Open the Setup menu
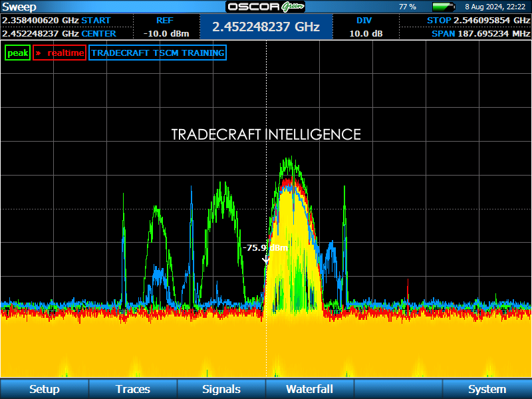This screenshot has width=532, height=399. pyautogui.click(x=45, y=389)
